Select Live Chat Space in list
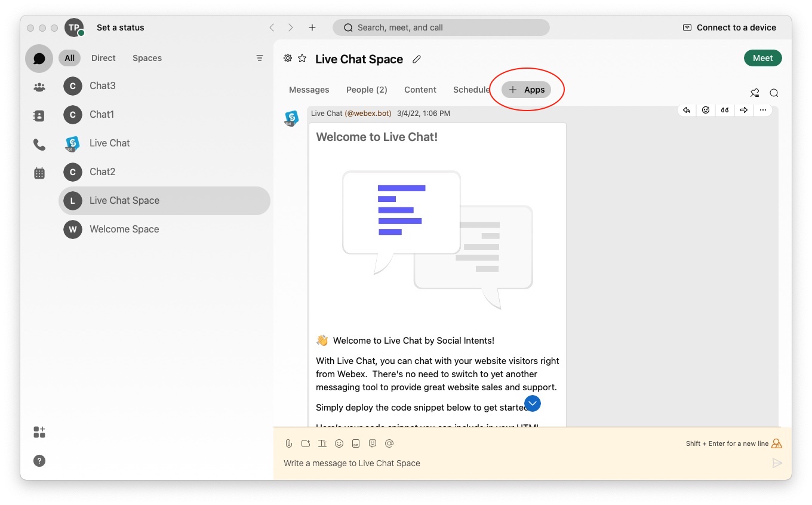812x505 pixels. click(x=165, y=201)
